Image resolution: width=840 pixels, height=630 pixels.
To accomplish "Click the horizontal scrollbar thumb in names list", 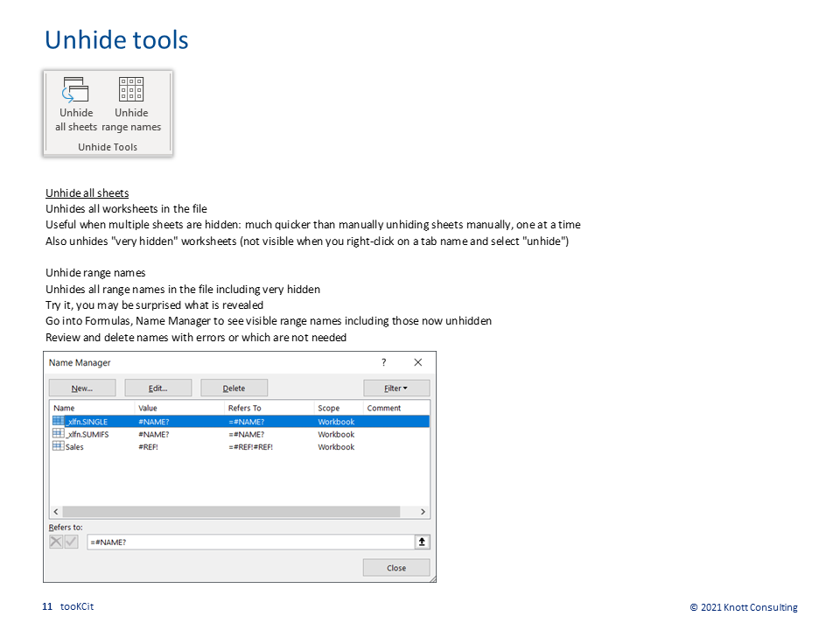I will pyautogui.click(x=231, y=512).
